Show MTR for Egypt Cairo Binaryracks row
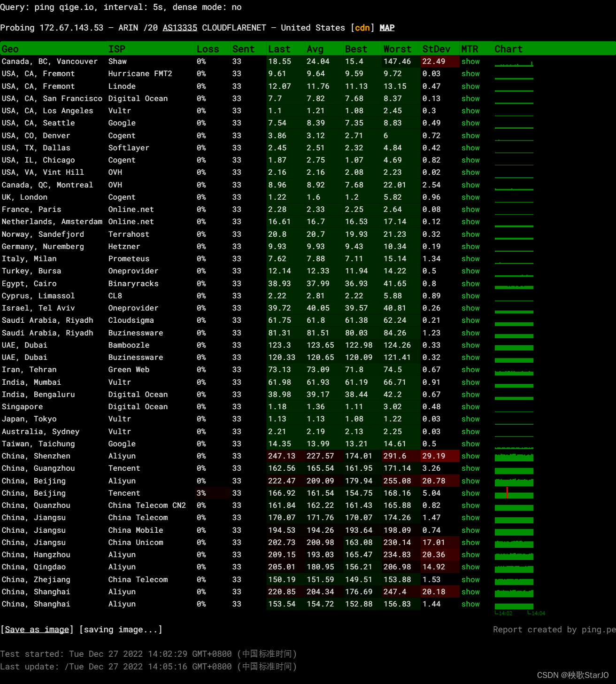 470,284
